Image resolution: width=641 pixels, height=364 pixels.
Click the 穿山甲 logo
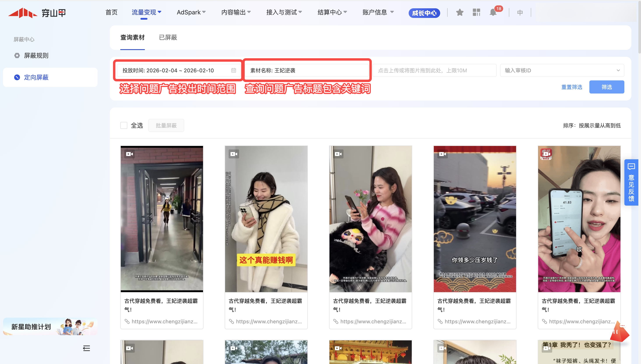(37, 13)
